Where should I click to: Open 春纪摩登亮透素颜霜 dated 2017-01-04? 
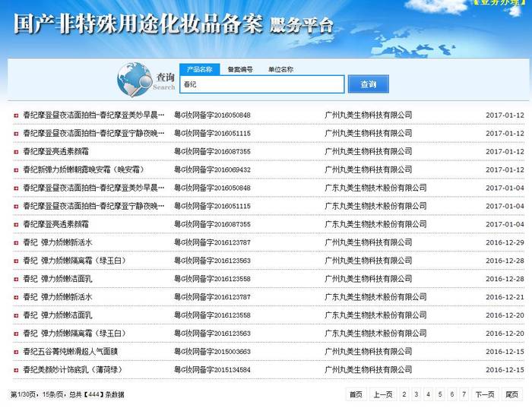point(55,225)
